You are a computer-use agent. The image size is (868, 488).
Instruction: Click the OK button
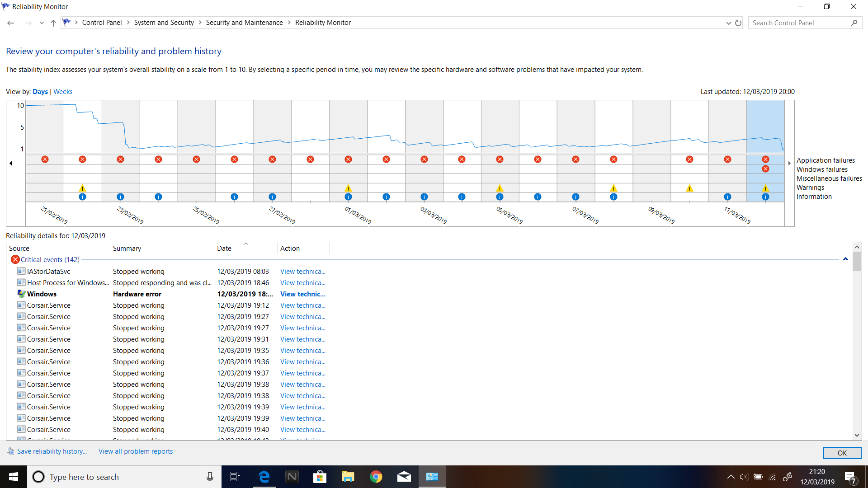(842, 453)
